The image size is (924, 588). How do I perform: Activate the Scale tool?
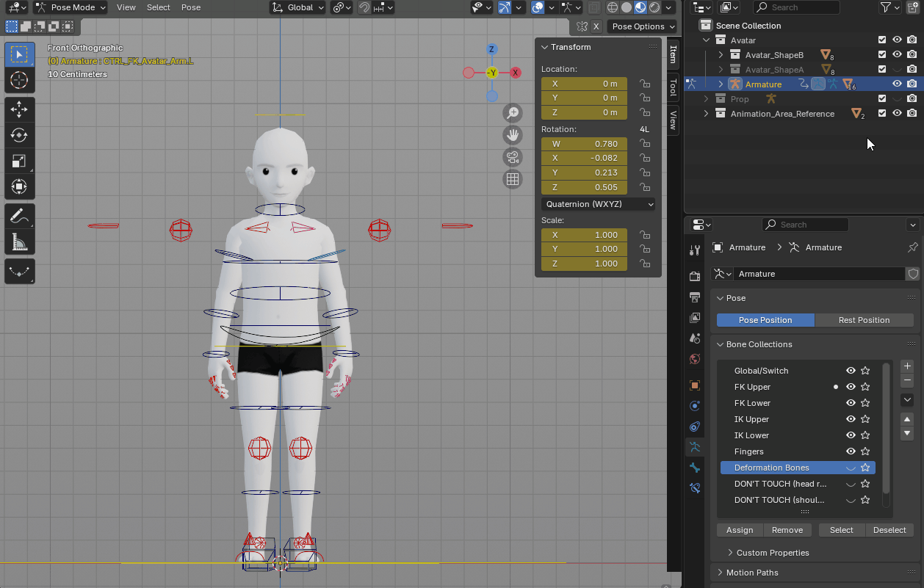(x=19, y=161)
